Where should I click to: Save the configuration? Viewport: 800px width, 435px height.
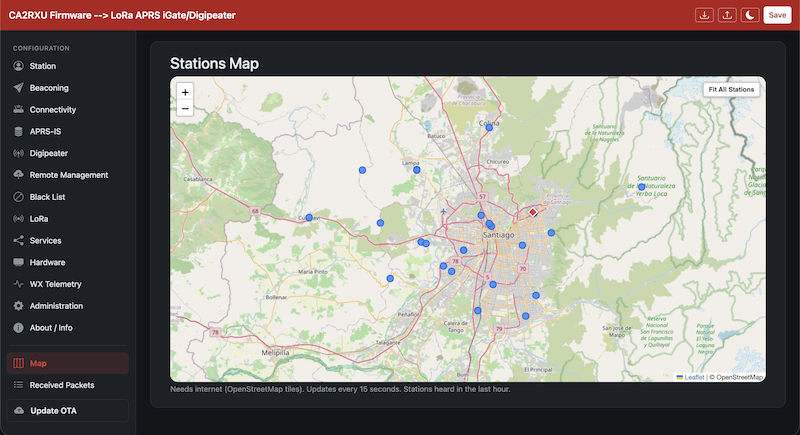point(777,15)
